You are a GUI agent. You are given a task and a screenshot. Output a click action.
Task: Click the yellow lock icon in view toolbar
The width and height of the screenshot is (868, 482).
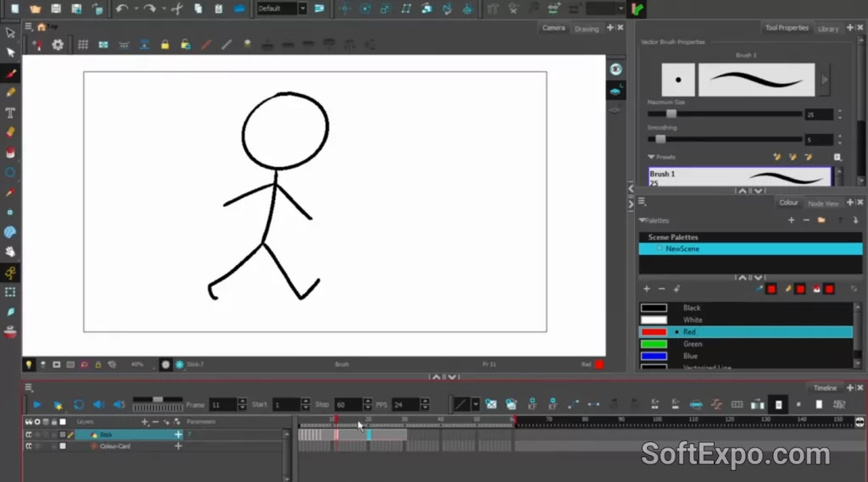[x=165, y=45]
